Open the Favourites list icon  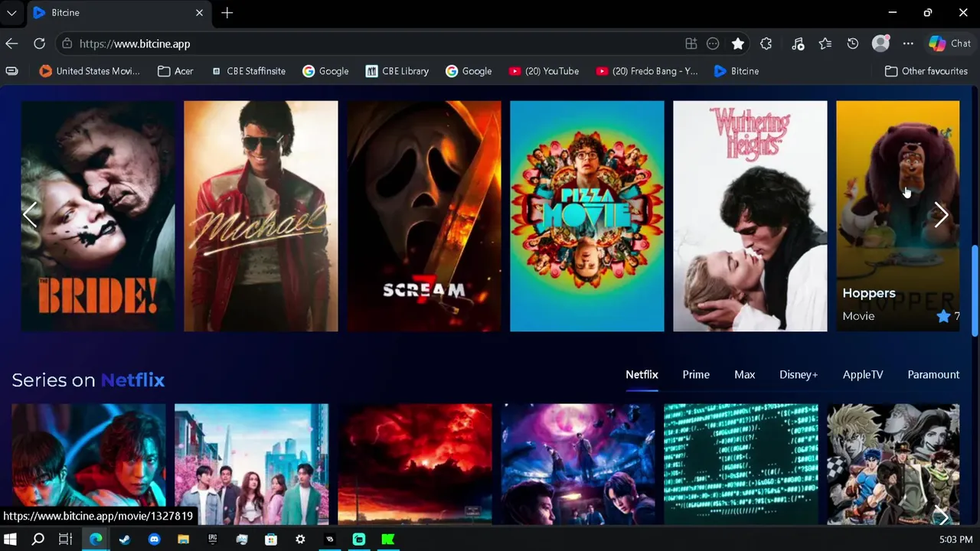tap(825, 44)
